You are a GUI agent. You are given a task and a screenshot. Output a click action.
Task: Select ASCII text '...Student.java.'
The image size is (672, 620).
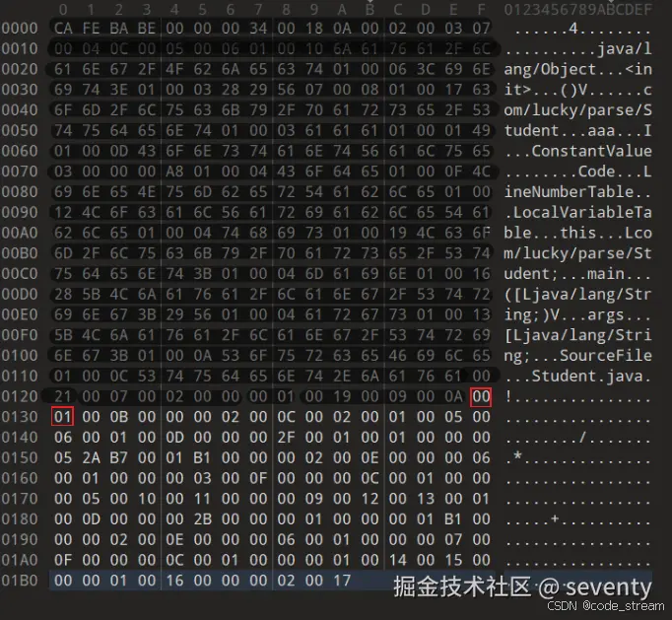tap(577, 376)
